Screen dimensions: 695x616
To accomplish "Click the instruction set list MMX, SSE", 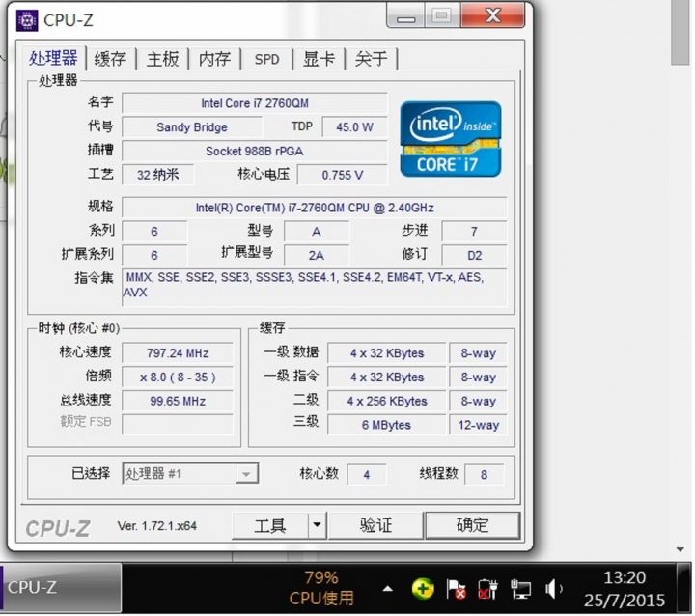I will coord(315,287).
